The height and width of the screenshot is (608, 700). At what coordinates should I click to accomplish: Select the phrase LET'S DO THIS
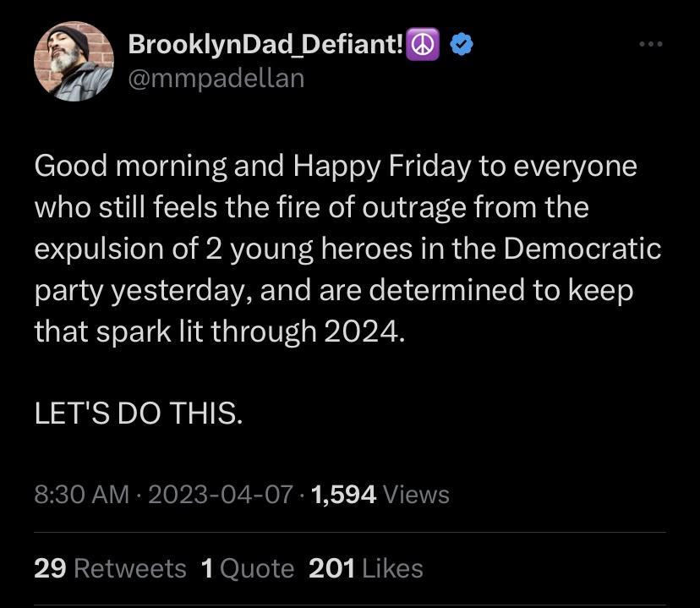coord(137,413)
